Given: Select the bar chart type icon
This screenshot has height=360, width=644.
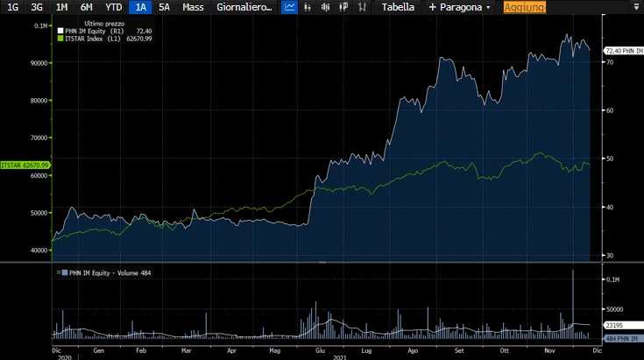Looking at the screenshot, I should (308, 7).
